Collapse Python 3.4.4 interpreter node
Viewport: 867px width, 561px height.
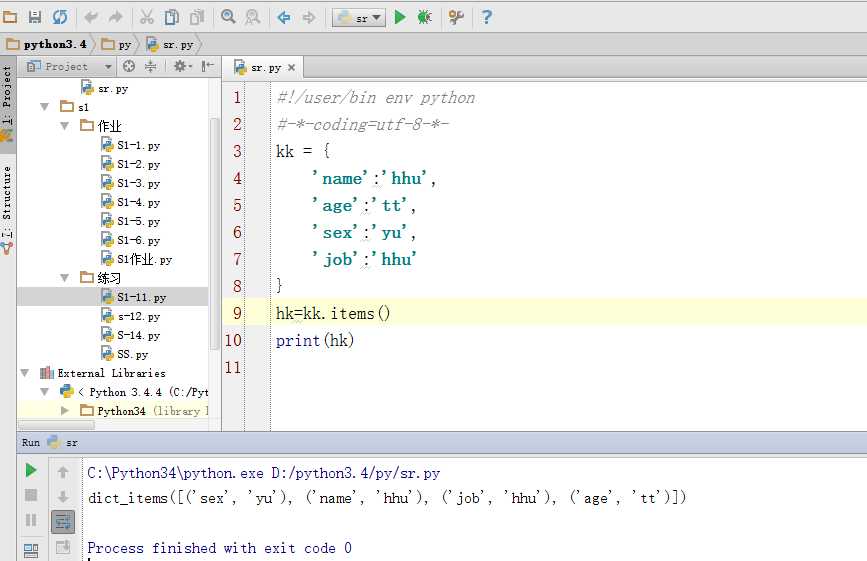[x=45, y=392]
